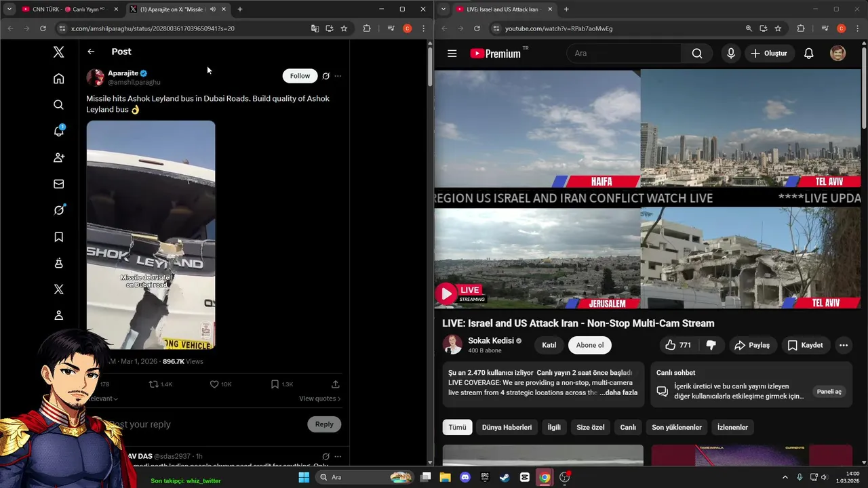Open the Sokak Kedisi channel link
This screenshot has height=488, width=868.
coord(491,340)
